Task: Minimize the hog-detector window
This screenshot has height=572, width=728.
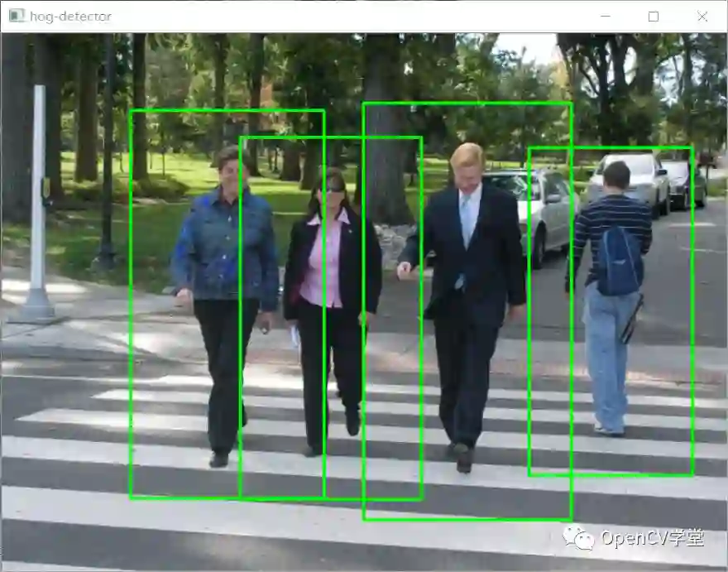Action: pos(605,17)
